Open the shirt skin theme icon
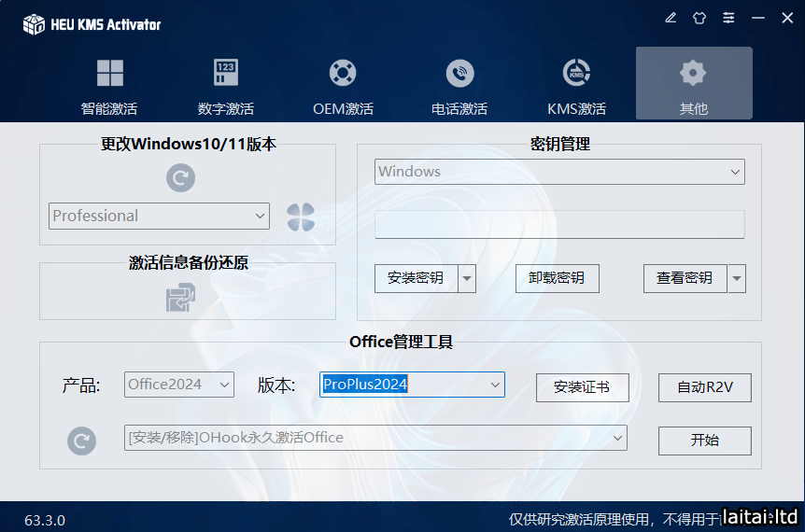 pos(699,18)
